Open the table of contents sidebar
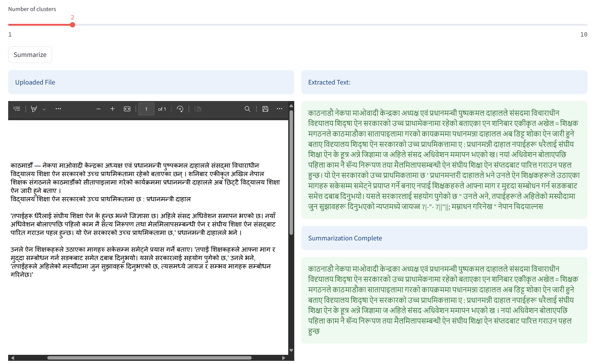The width and height of the screenshot is (603, 364). pos(17,109)
